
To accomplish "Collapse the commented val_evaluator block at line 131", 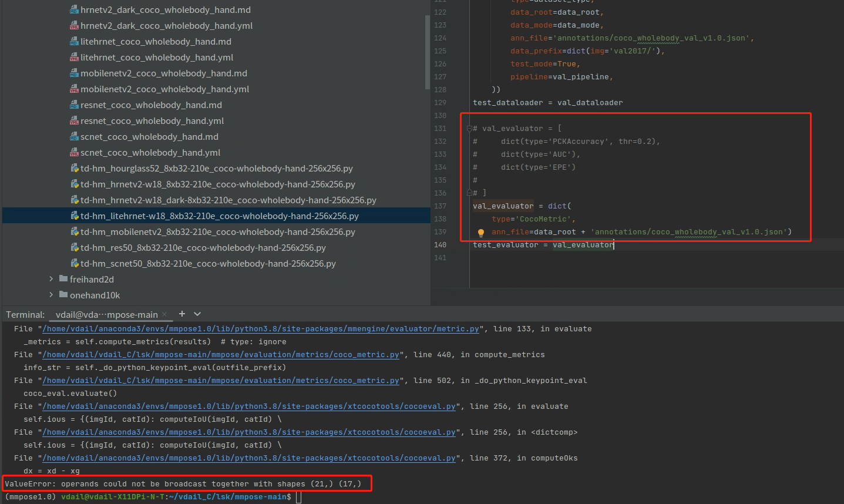I will pyautogui.click(x=468, y=128).
